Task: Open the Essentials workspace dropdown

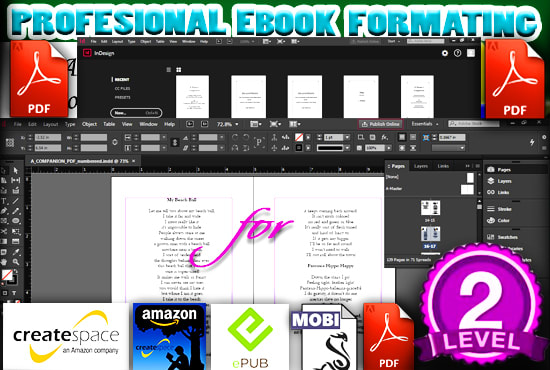Action: pyautogui.click(x=425, y=124)
